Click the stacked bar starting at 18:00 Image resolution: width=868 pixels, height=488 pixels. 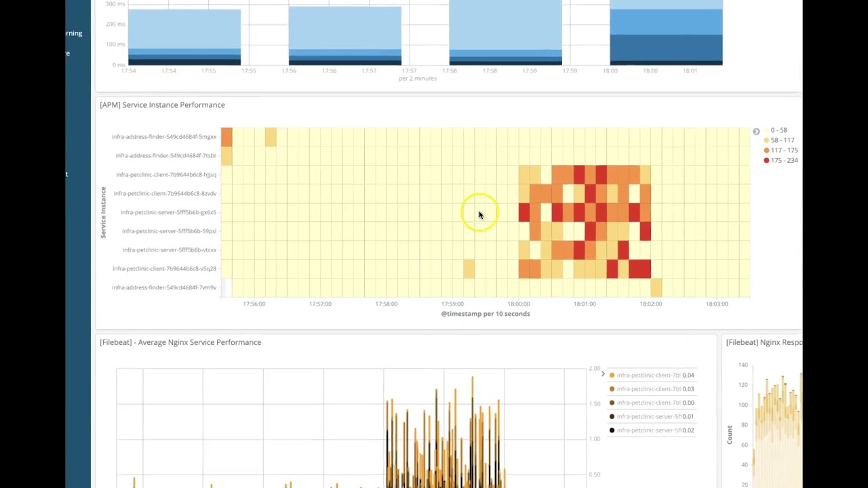point(666,33)
